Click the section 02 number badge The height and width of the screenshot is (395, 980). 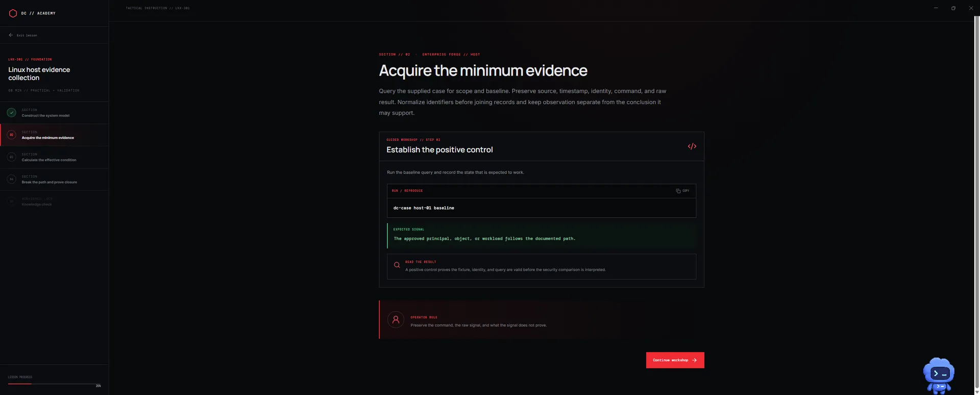tap(11, 135)
